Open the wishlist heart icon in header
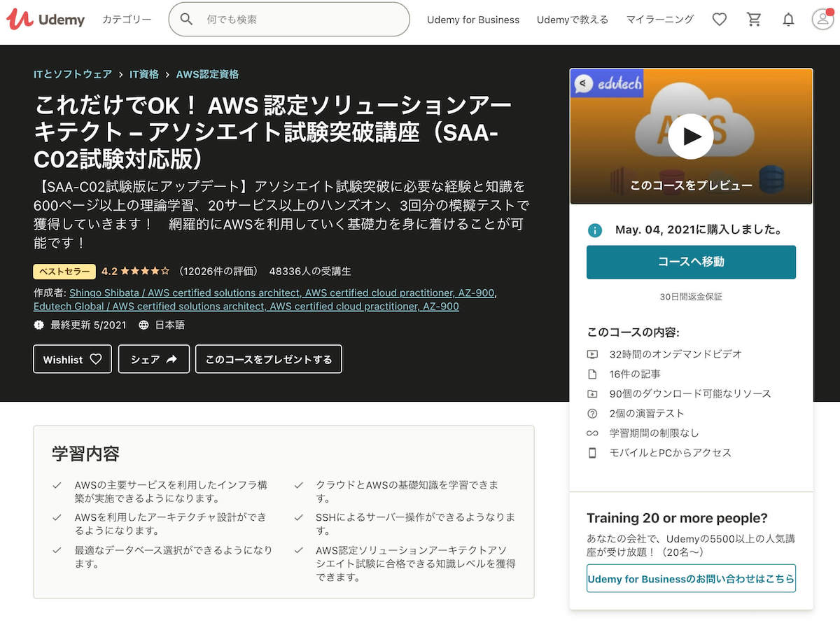The image size is (840, 623). coord(720,20)
